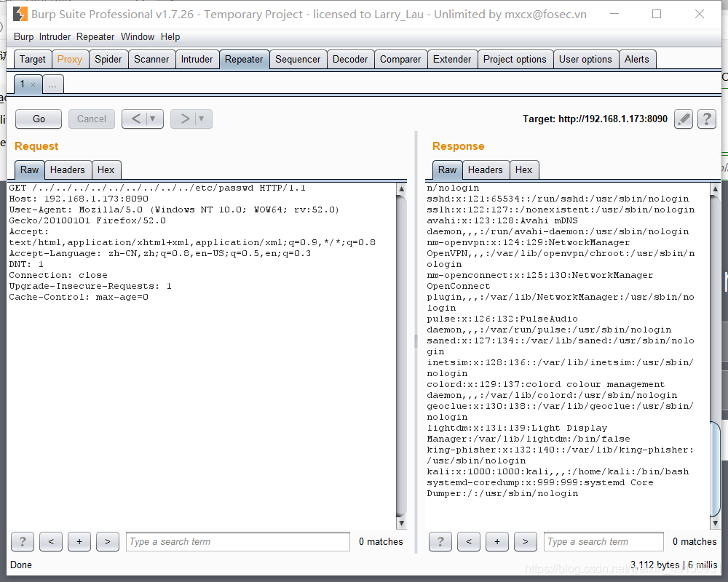Select Response Hex view tab
The image size is (728, 582).
coord(523,170)
